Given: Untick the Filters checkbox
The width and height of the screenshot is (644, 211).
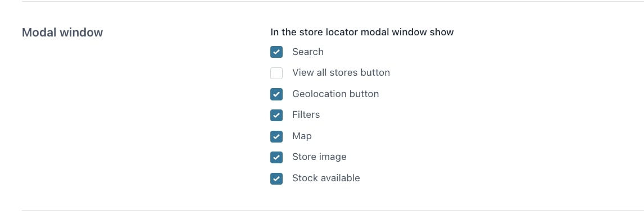Looking at the screenshot, I should point(276,115).
